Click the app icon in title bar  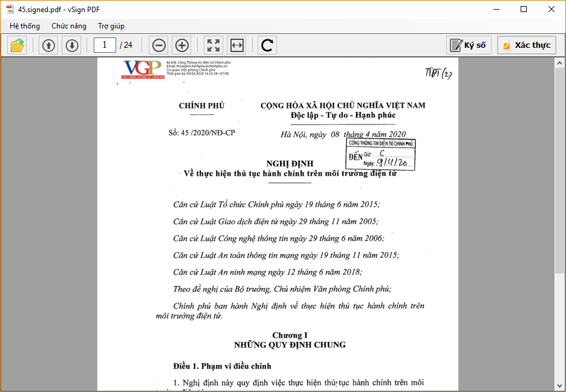(x=10, y=9)
